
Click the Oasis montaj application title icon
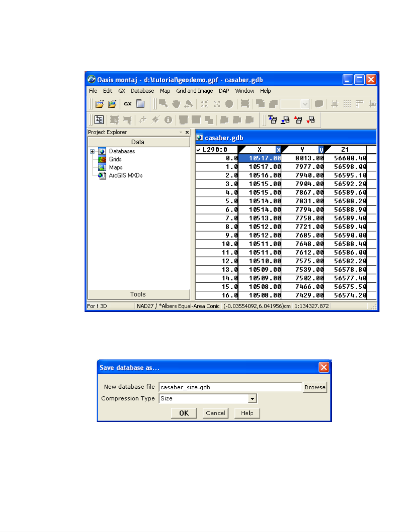click(x=92, y=80)
